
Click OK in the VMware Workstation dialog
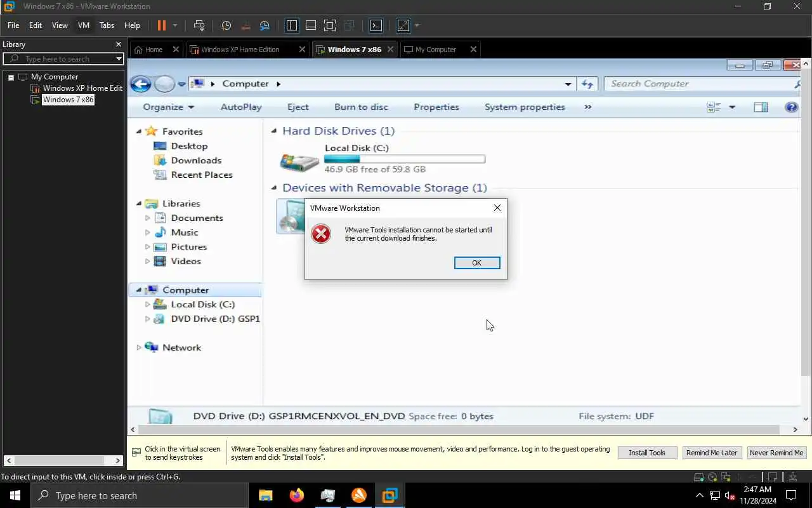pos(477,263)
